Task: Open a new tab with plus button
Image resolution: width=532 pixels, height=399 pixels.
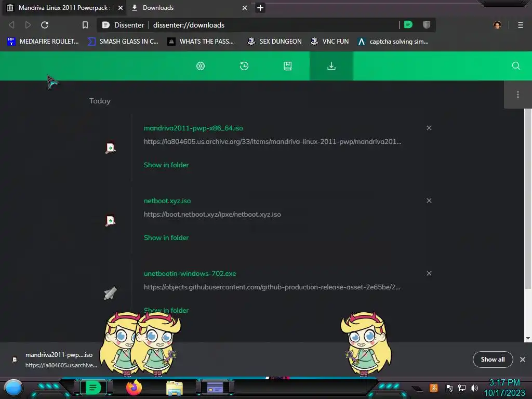Action: point(260,7)
